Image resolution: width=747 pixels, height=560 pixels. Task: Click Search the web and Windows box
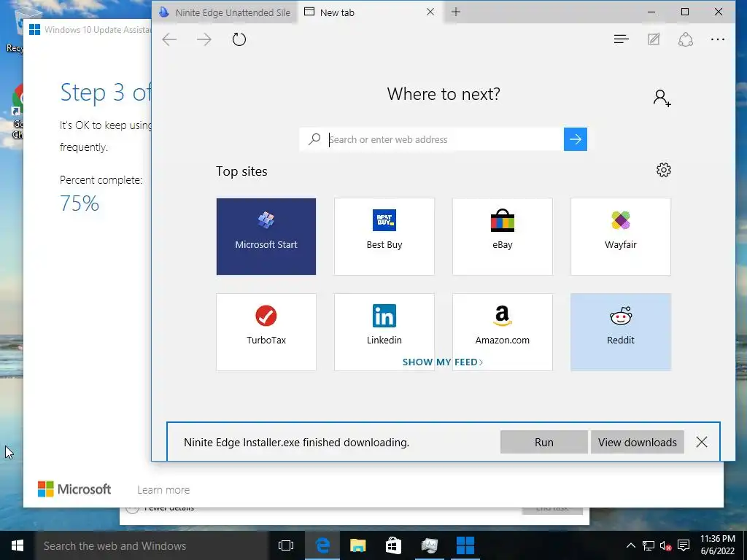(x=152, y=545)
